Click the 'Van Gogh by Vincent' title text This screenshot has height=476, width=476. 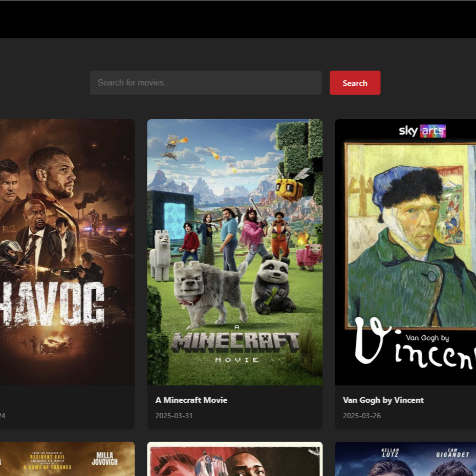tap(383, 400)
